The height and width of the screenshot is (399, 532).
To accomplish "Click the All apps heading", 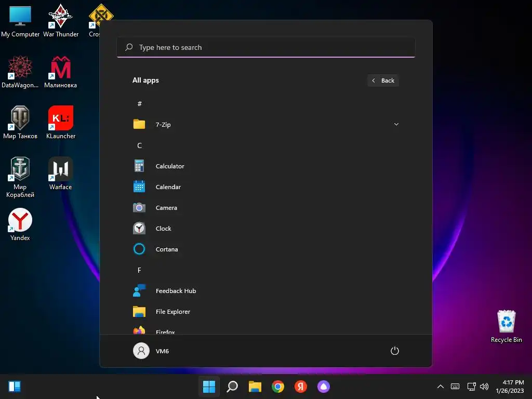I will [x=145, y=81].
